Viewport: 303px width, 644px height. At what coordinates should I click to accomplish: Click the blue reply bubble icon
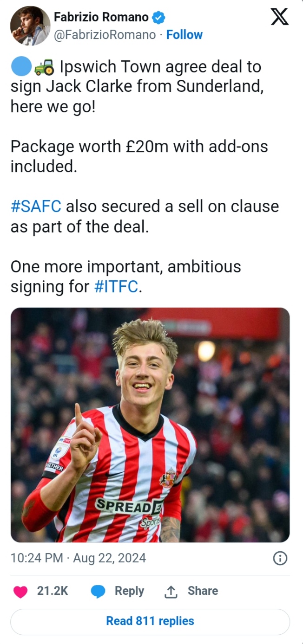(x=98, y=591)
